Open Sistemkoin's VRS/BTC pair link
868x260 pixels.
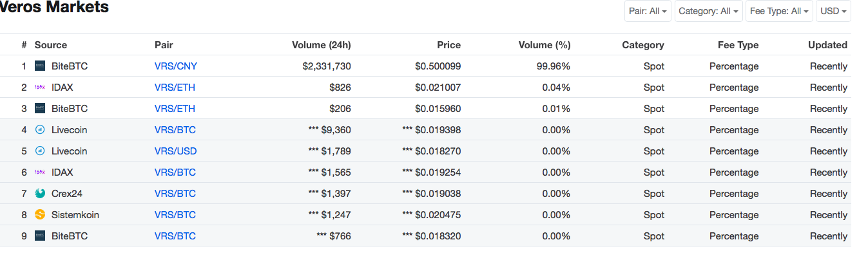(x=175, y=215)
